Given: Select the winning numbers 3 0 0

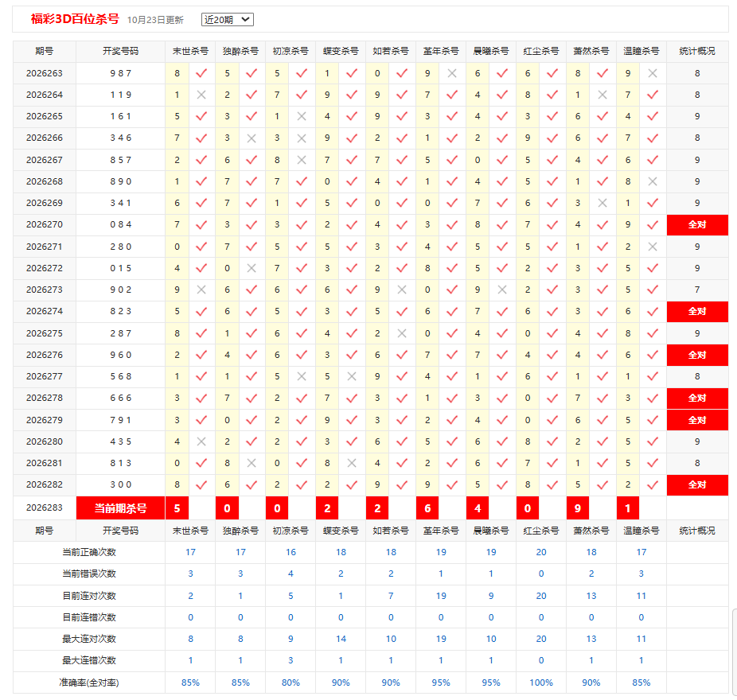Looking at the screenshot, I should coord(121,485).
